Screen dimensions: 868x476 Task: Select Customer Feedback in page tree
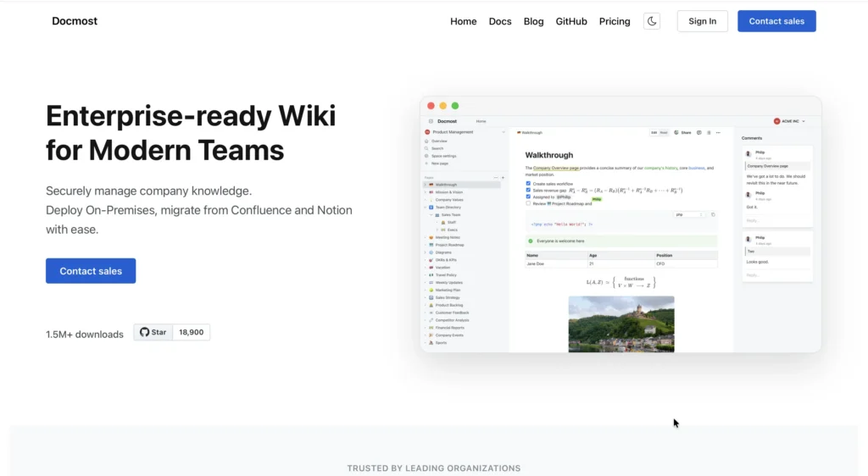453,313
